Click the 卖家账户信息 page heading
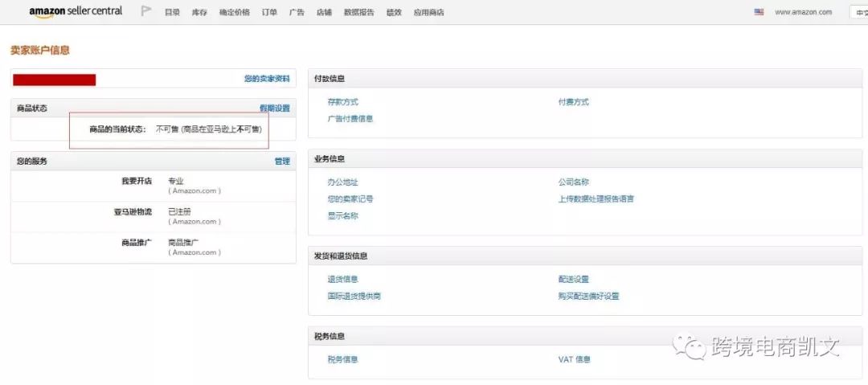The height and width of the screenshot is (385, 868). [40, 51]
